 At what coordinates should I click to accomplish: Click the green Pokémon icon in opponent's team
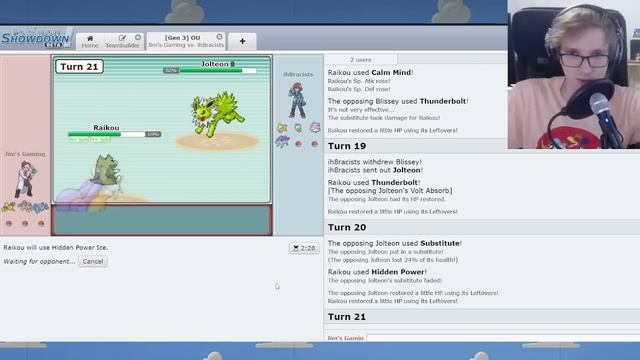click(x=298, y=128)
